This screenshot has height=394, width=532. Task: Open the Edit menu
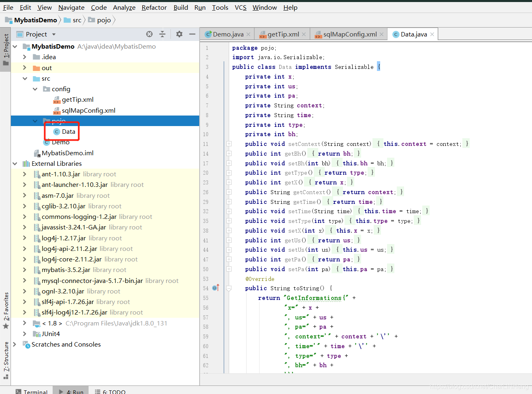26,7
